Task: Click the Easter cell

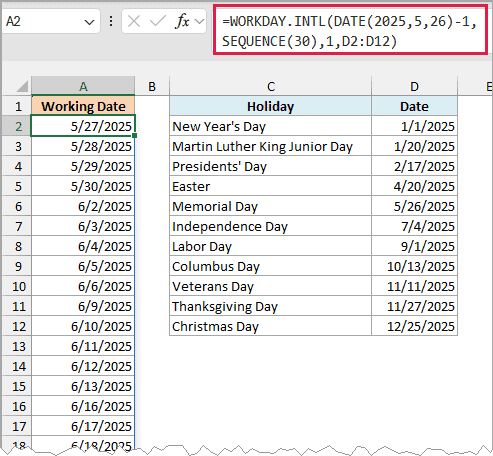Action: pos(270,186)
